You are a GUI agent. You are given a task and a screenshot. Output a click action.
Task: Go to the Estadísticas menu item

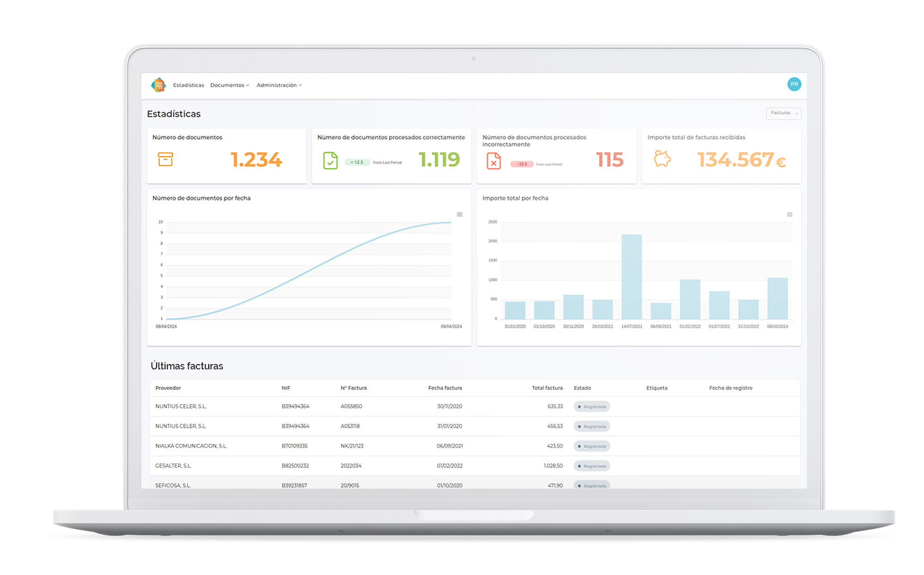(188, 86)
